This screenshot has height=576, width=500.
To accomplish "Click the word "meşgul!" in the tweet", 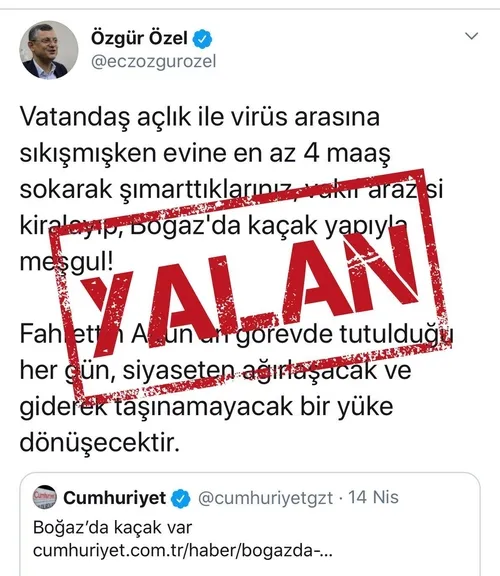I will [x=66, y=263].
